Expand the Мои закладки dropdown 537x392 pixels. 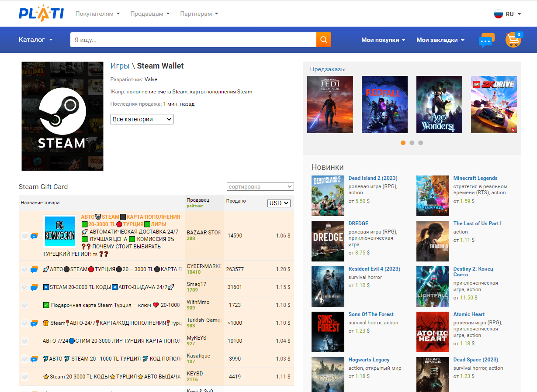point(440,40)
